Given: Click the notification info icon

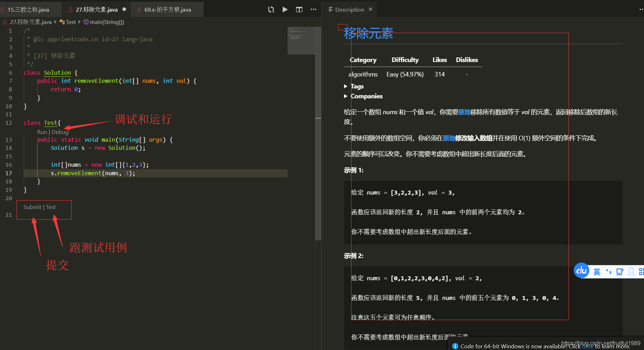Looking at the screenshot, I should (x=455, y=346).
